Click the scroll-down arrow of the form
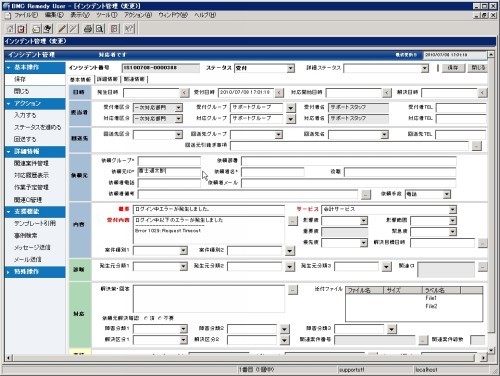 click(x=491, y=350)
